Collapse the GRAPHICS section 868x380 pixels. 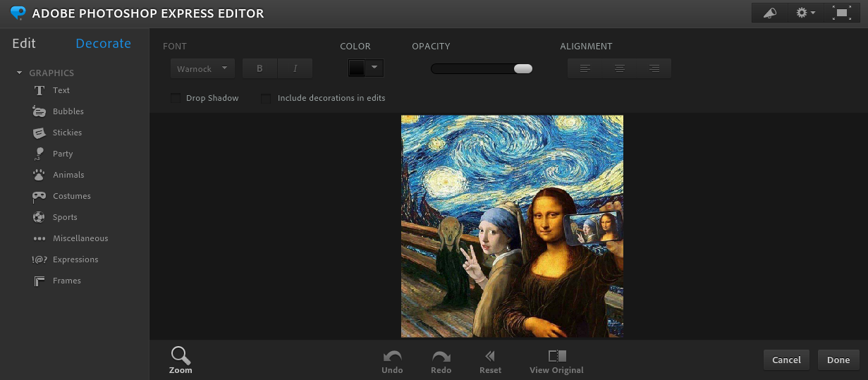click(20, 73)
